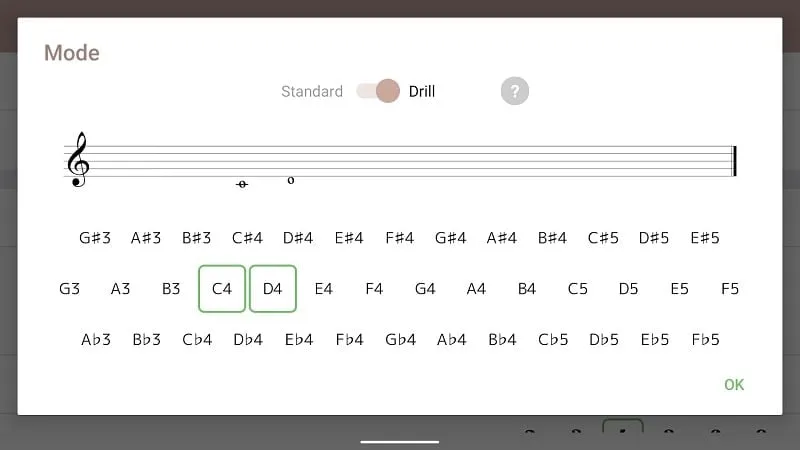Choose the G3 natural note
Screen dimensions: 800x450
pyautogui.click(x=69, y=289)
